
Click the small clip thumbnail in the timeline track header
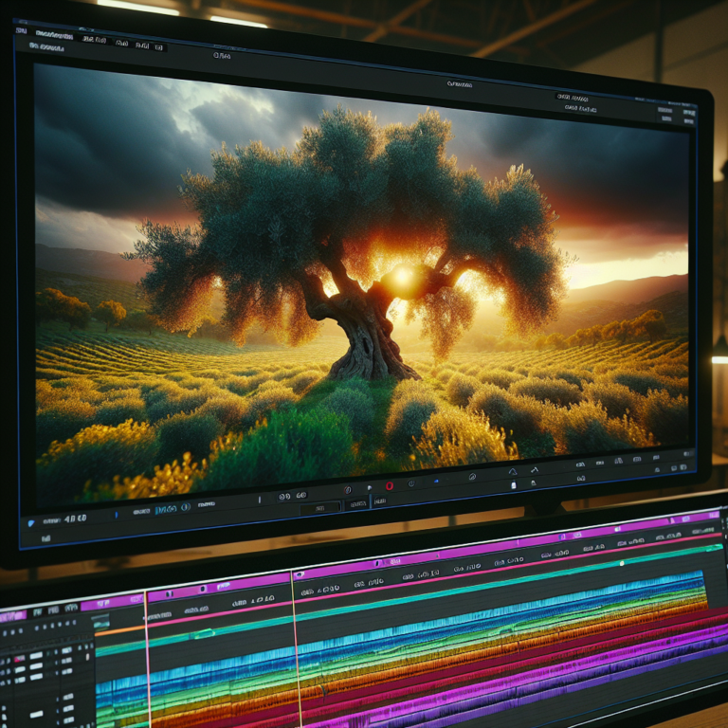coord(100,621)
